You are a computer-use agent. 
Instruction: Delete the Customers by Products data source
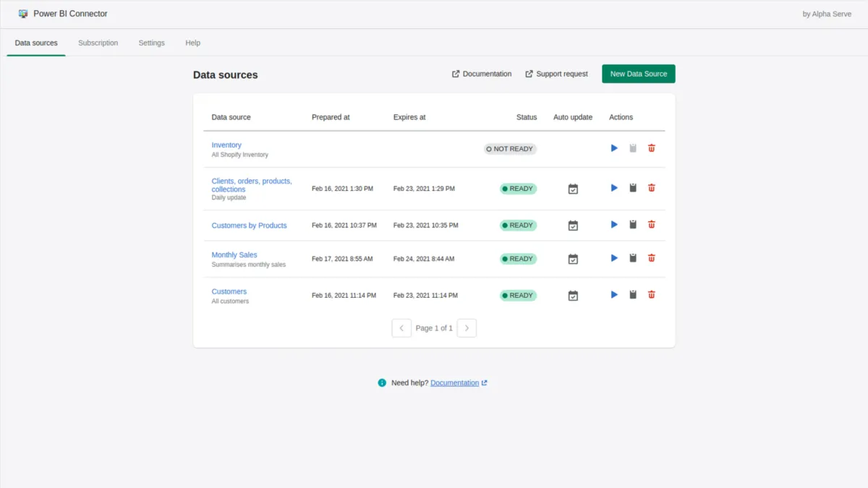pos(651,225)
